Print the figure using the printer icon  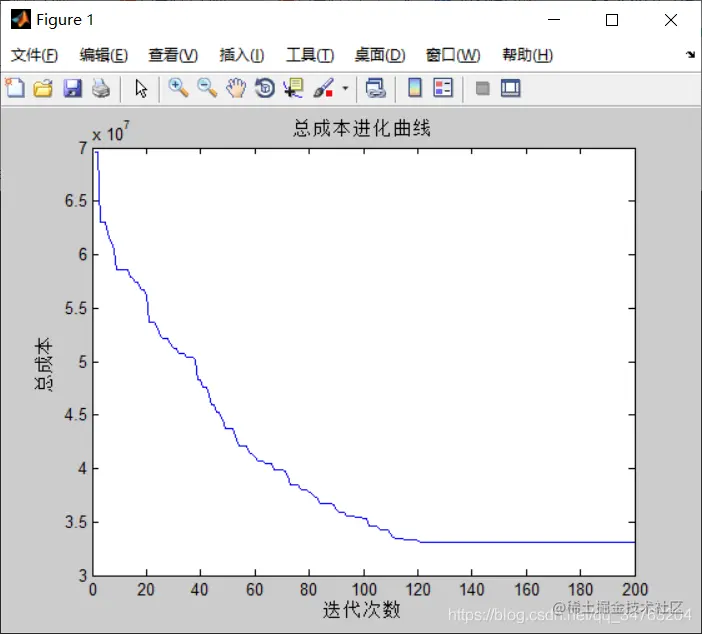pos(101,88)
